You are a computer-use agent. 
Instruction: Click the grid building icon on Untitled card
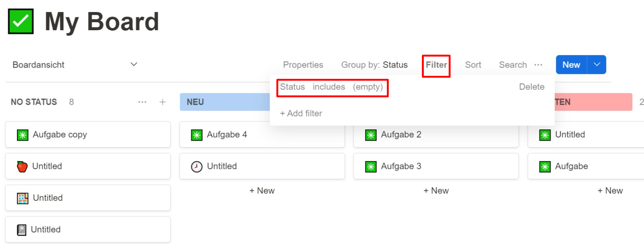point(23,198)
